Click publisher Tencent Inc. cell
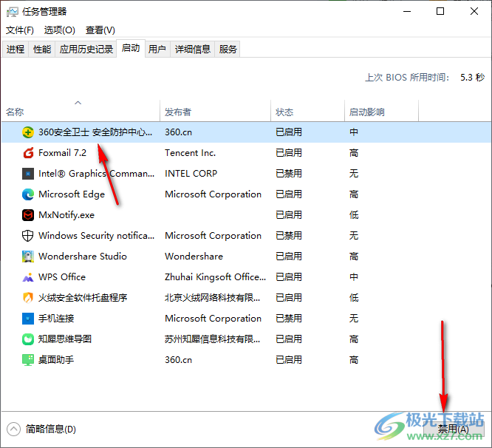Screen dimensions: 492x448 click(x=190, y=153)
